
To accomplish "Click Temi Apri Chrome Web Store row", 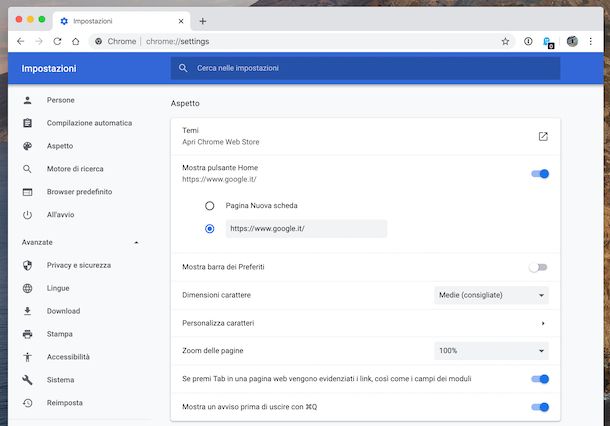I will (x=365, y=136).
